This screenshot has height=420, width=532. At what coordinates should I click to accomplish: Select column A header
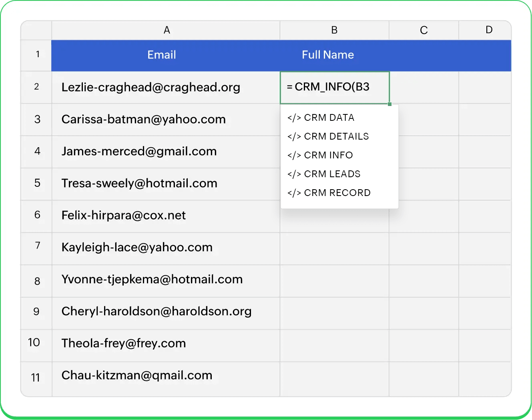click(167, 30)
